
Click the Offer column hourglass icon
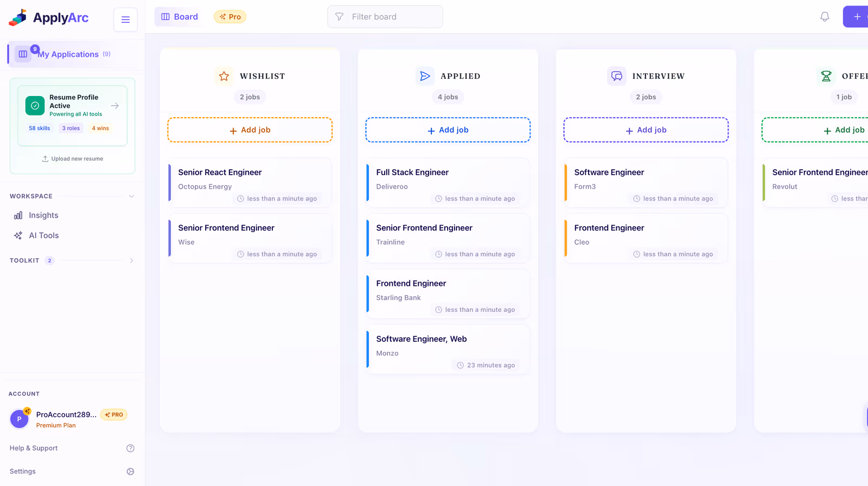[x=826, y=76]
